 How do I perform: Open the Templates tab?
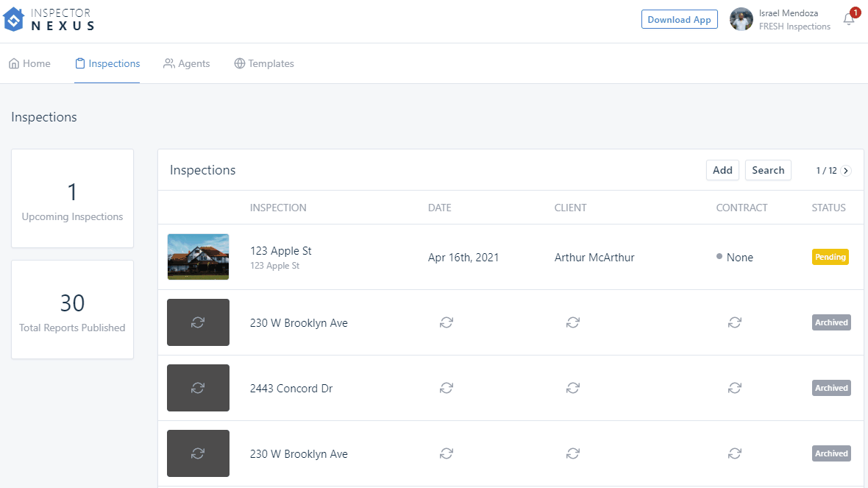[264, 64]
